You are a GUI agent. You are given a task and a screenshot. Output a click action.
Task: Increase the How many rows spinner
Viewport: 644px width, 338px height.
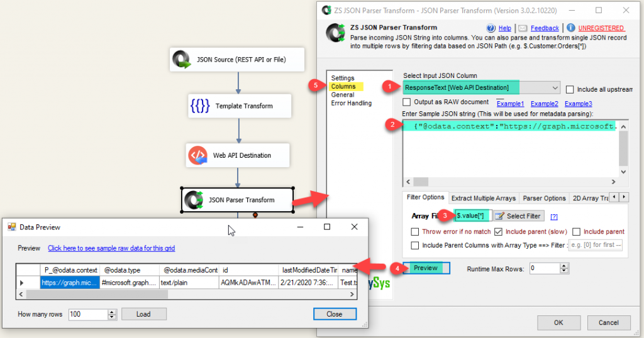[113, 312]
